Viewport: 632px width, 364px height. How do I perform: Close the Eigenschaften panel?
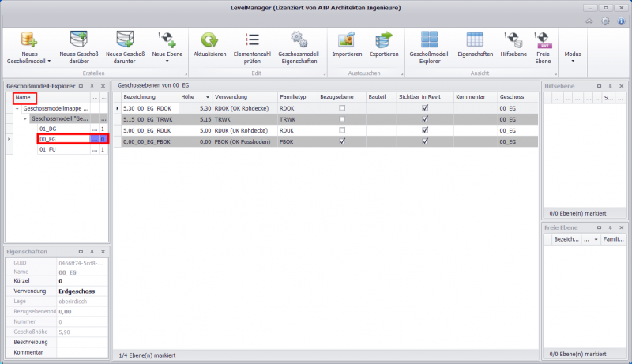pyautogui.click(x=103, y=252)
